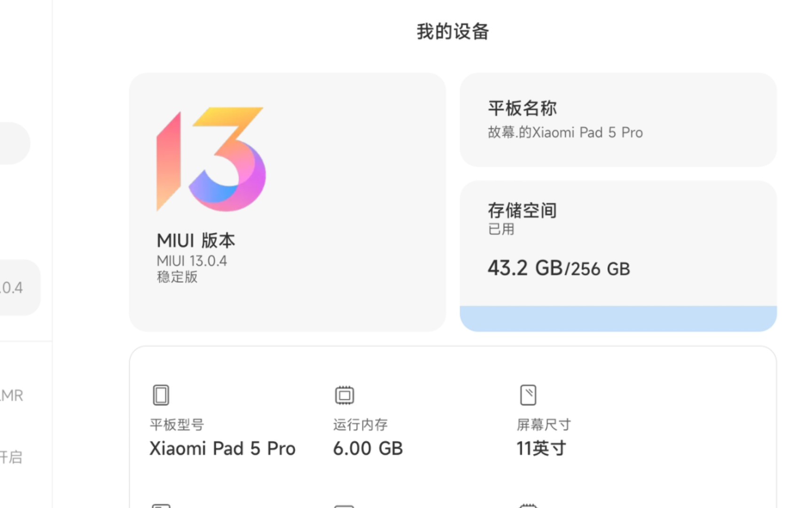812x508 pixels.
Task: Click the 43.2 GB/256 GB storage value
Action: pyautogui.click(x=559, y=268)
